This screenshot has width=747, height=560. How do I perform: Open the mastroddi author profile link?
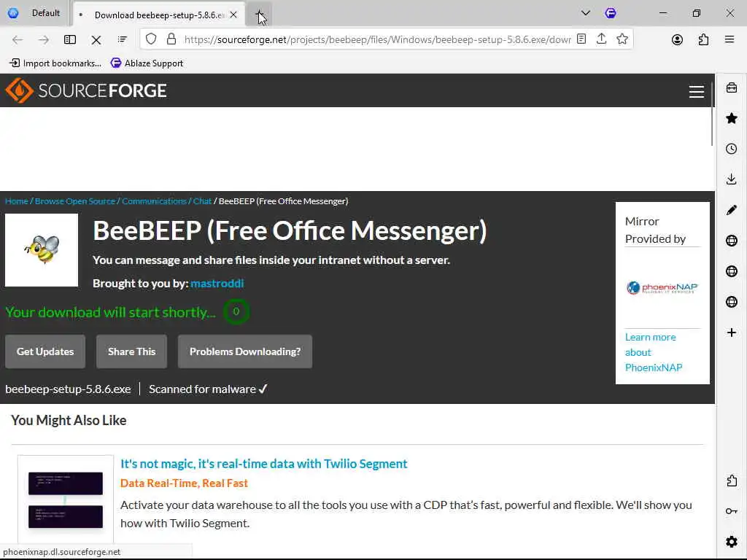click(x=217, y=284)
